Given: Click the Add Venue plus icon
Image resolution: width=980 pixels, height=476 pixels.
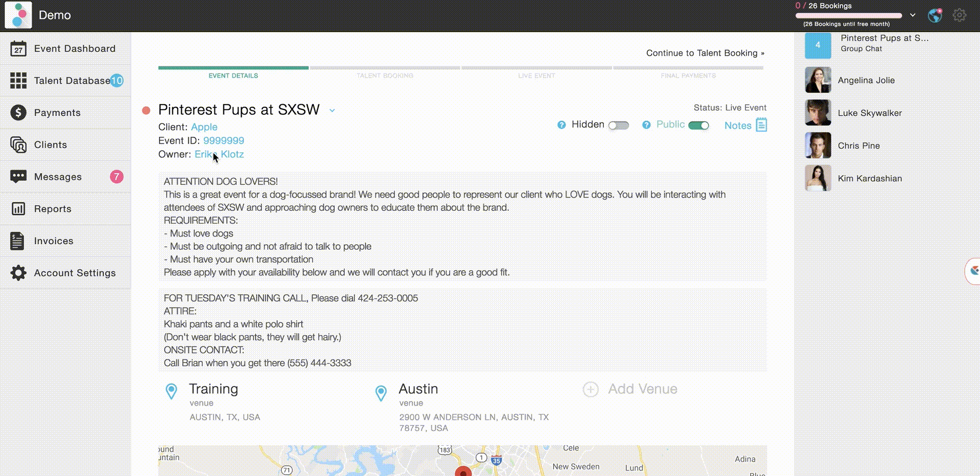Looking at the screenshot, I should pyautogui.click(x=591, y=390).
